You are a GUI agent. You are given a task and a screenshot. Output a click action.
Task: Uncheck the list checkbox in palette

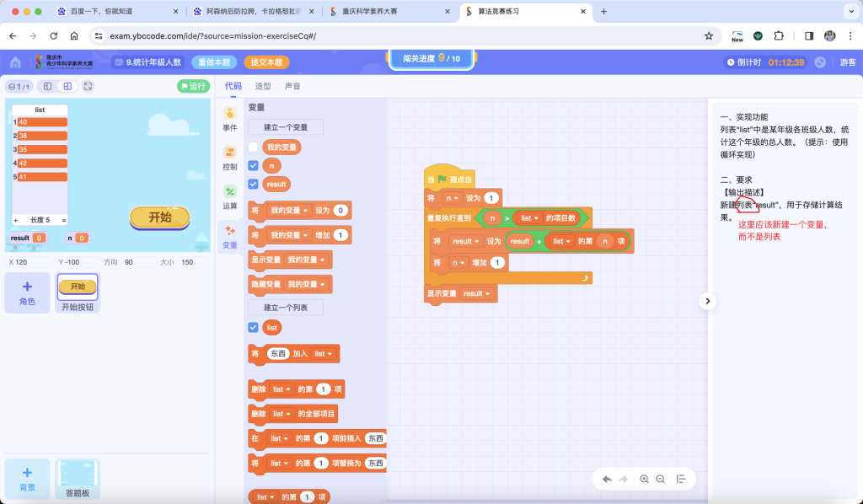point(253,327)
